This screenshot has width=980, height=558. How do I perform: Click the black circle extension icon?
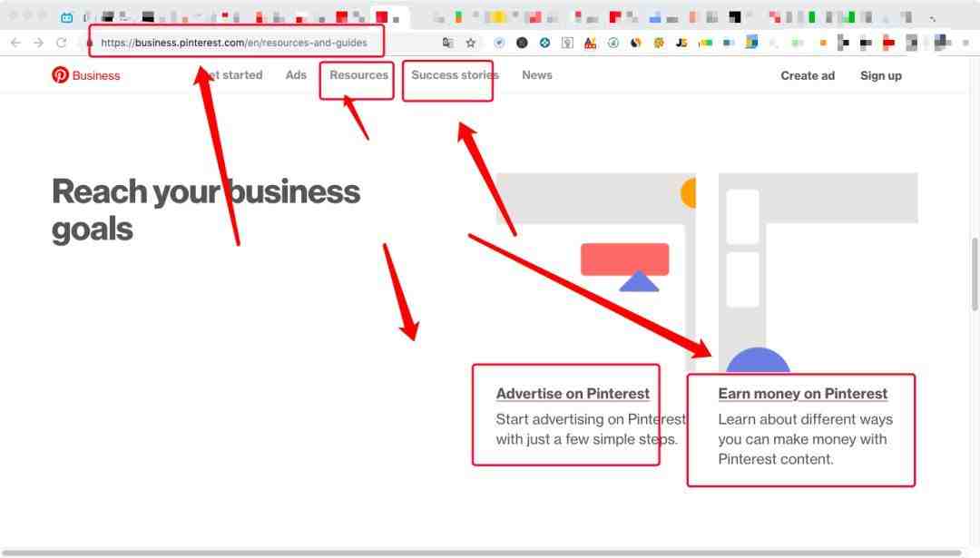(522, 43)
